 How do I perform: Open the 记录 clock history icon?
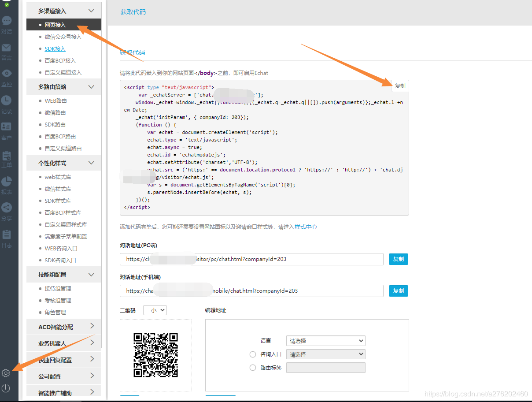pyautogui.click(x=7, y=100)
